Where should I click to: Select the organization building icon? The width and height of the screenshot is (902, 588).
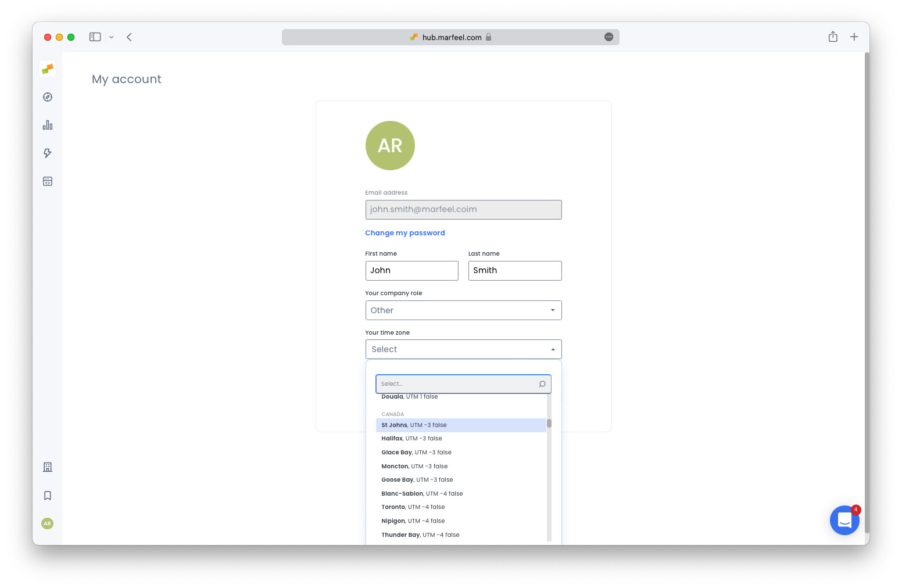click(x=47, y=467)
